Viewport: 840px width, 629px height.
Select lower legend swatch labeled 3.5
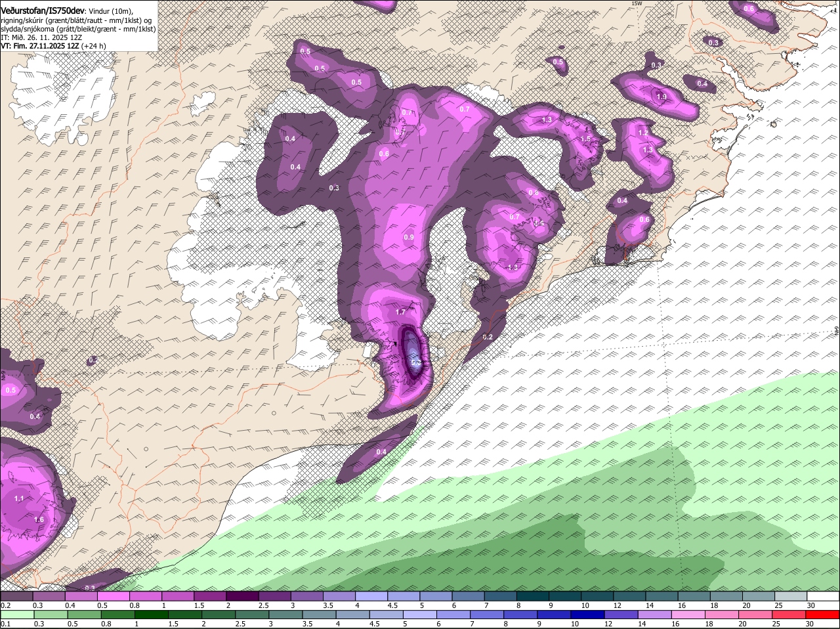pos(320,615)
